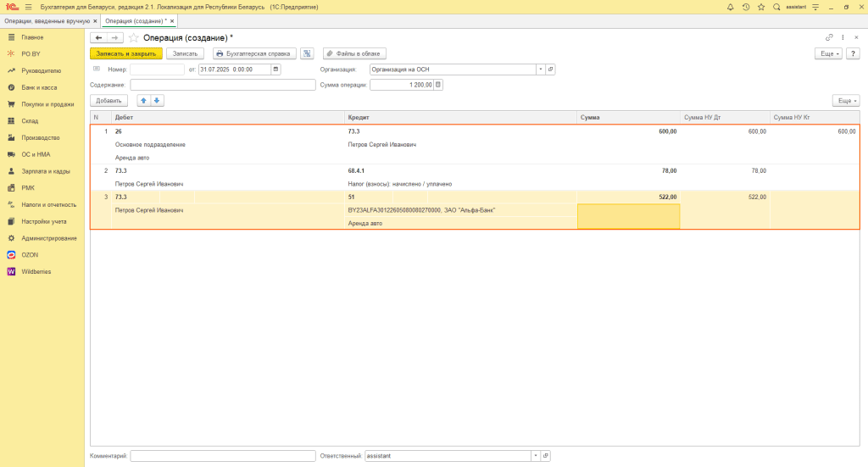Viewport: 868px width, 467px height.
Task: Open the Дт/Кт postings report icon
Action: (307, 53)
